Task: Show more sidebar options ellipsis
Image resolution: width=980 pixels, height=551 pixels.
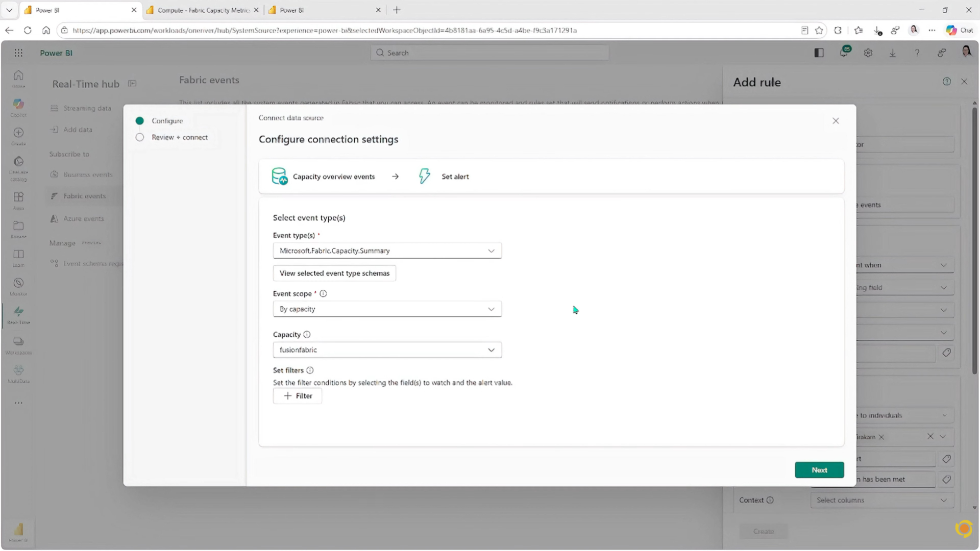Action: click(18, 403)
